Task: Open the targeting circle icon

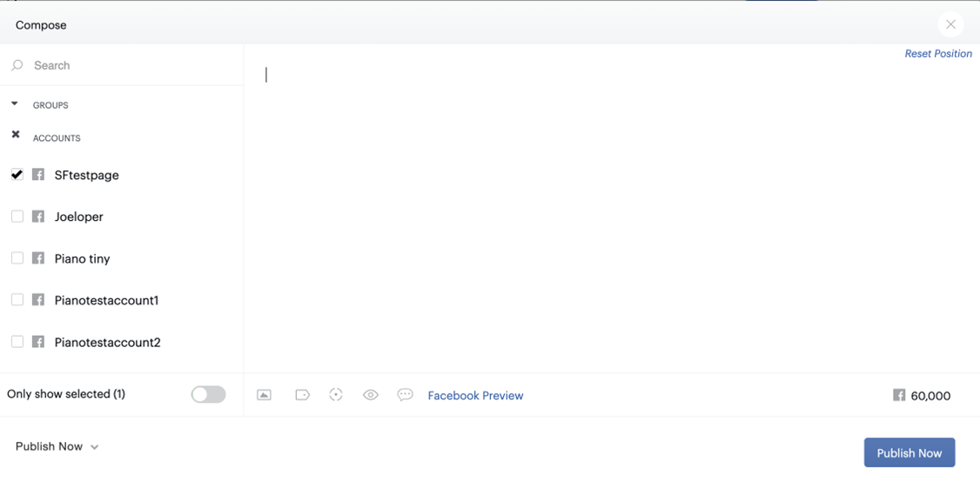Action: point(336,394)
